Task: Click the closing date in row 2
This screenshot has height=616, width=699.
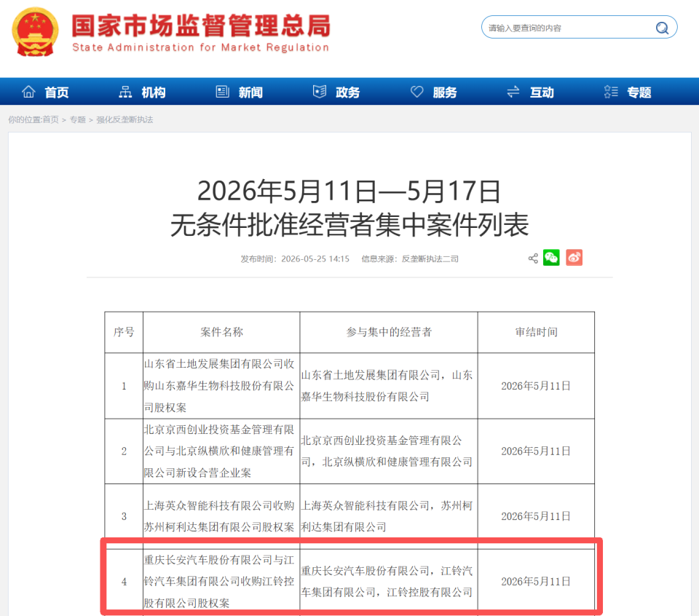Action: click(x=536, y=451)
